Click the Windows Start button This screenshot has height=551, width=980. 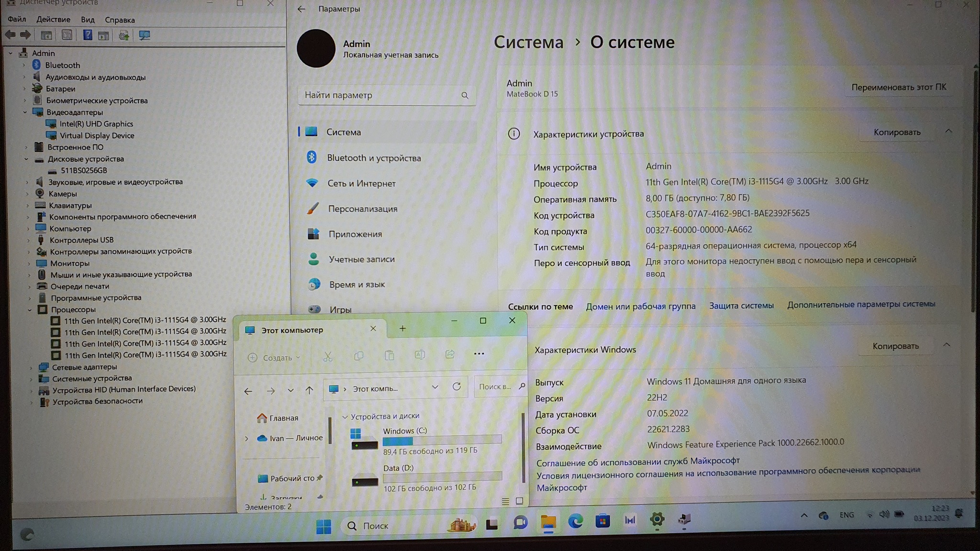coord(323,526)
